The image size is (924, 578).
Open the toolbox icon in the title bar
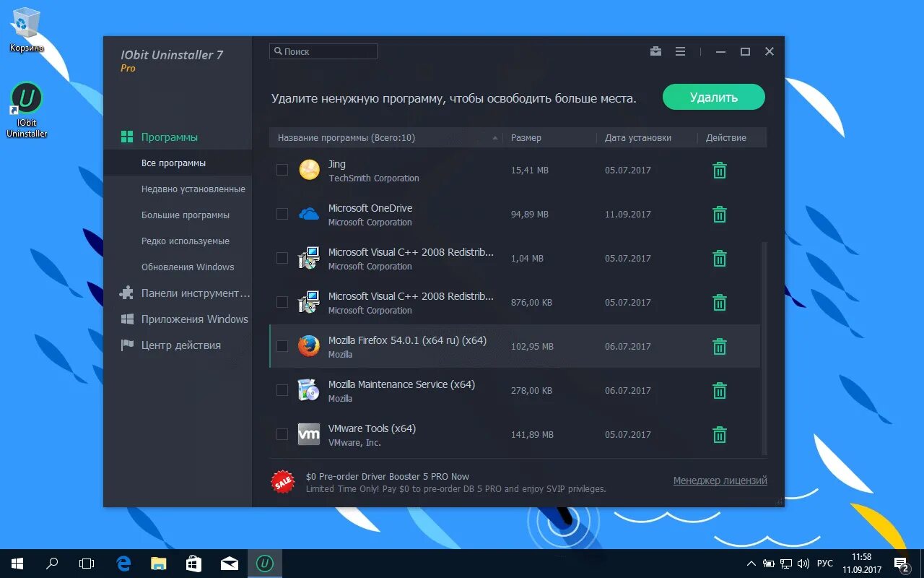655,51
